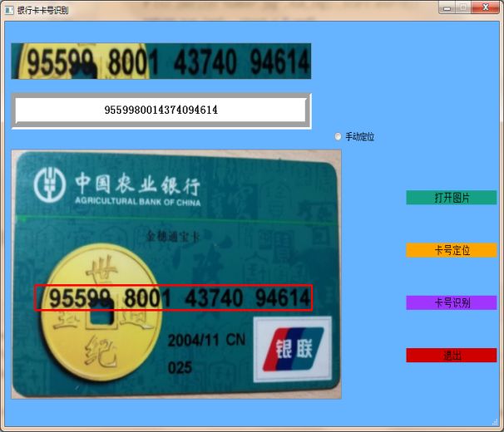The width and height of the screenshot is (504, 432).
Task: Click the cropped card number strip image
Action: (x=161, y=61)
